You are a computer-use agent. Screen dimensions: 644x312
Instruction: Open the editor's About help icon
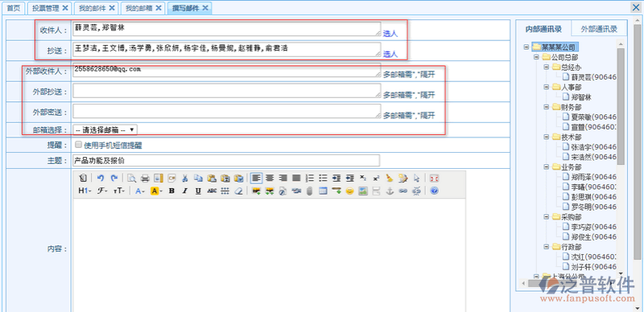tap(434, 191)
